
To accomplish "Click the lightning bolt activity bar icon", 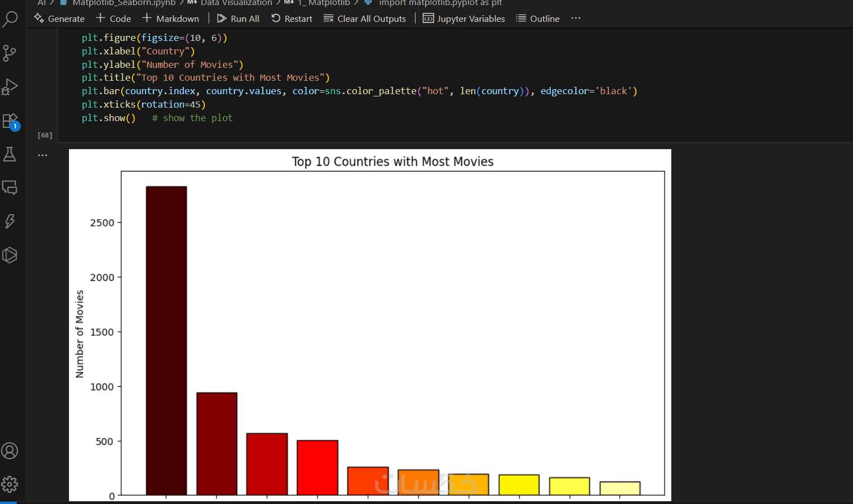I will tap(10, 221).
